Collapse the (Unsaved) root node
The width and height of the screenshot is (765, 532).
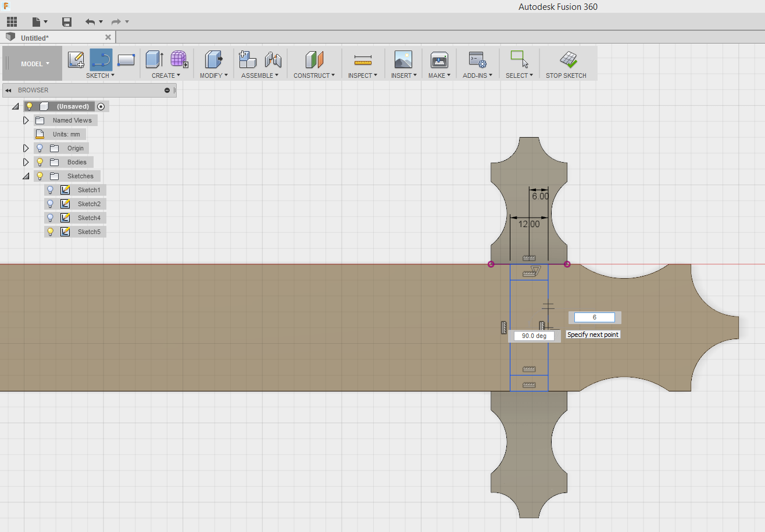coord(15,106)
